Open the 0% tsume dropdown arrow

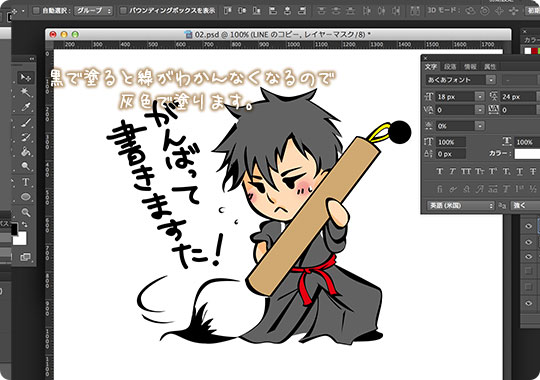tap(480, 126)
